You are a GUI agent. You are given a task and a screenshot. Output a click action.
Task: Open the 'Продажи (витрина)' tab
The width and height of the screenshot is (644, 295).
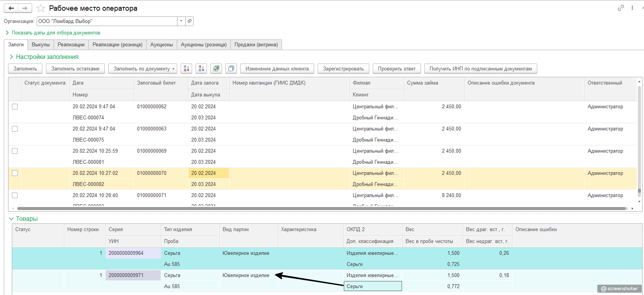coord(256,45)
